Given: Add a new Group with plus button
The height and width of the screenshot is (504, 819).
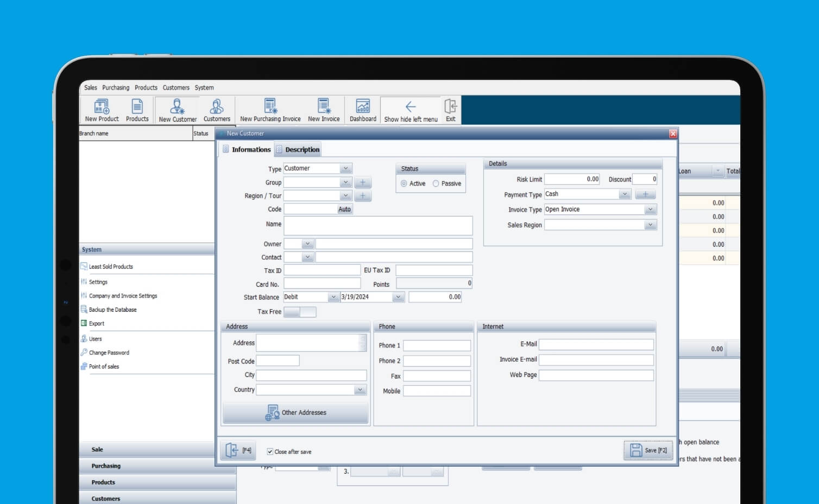Looking at the screenshot, I should tap(363, 182).
